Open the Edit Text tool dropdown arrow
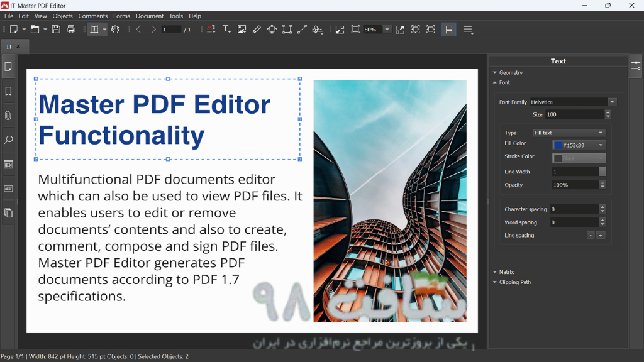The width and height of the screenshot is (644, 362). tap(104, 30)
